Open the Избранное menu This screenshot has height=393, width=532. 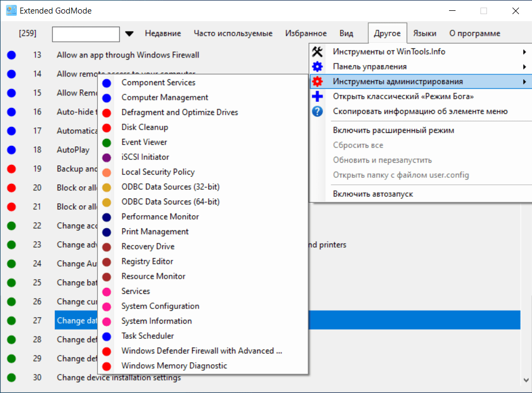coord(306,33)
